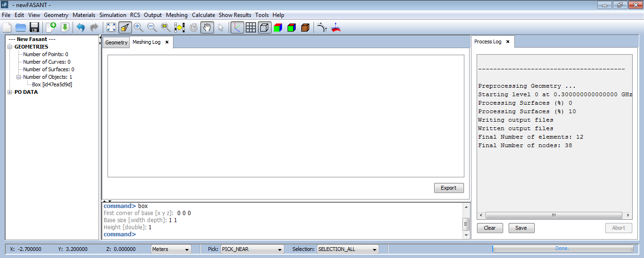
Task: Click the Export button
Action: point(448,188)
